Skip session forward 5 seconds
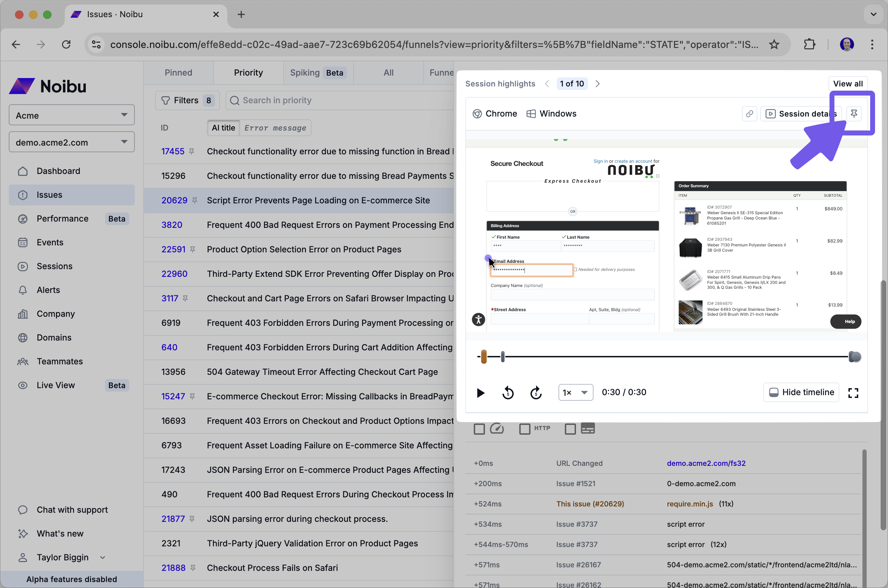The width and height of the screenshot is (888, 588). [536, 393]
